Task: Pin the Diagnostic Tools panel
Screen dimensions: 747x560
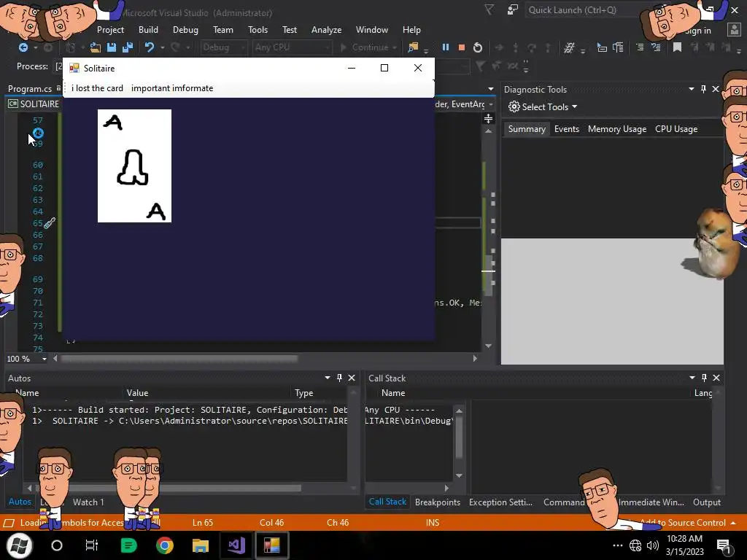Action: (703, 89)
